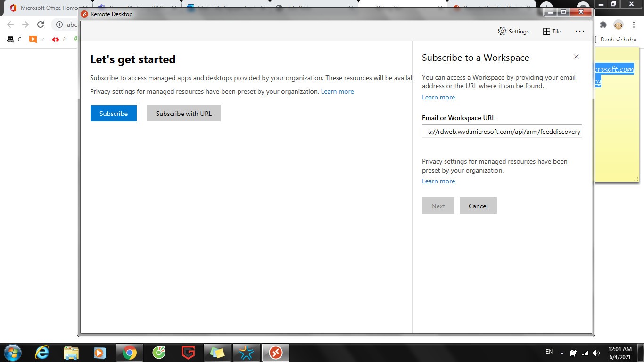This screenshot has width=644, height=362.
Task: Open Remote Desktop Settings
Action: (513, 31)
